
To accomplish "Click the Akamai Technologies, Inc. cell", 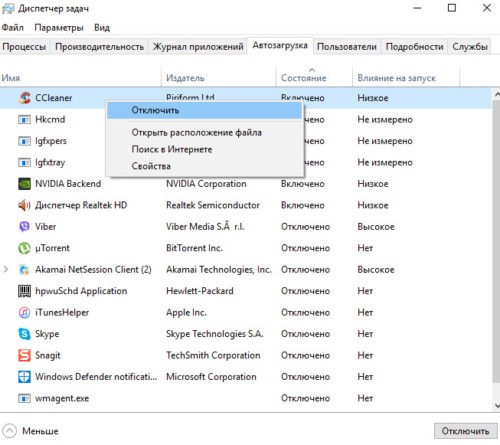I will point(219,270).
